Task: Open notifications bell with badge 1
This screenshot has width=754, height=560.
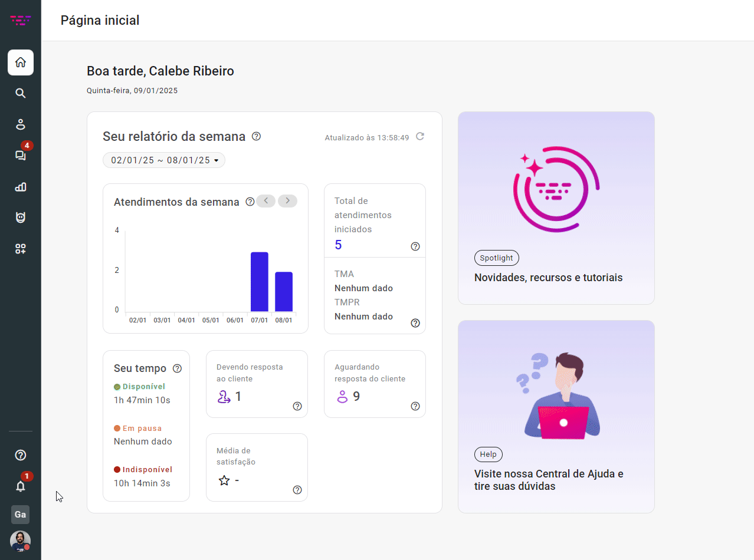Action: (x=21, y=486)
